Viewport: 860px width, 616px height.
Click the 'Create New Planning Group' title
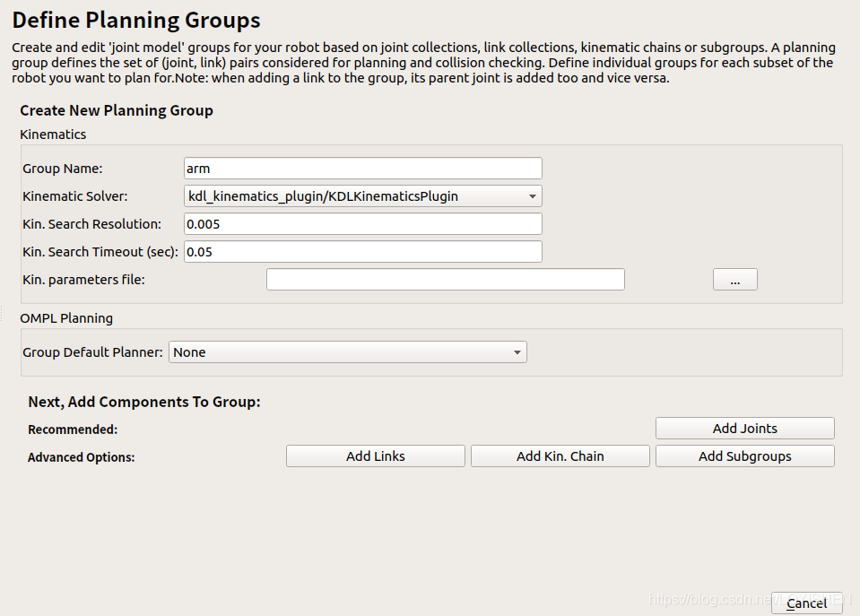point(117,110)
